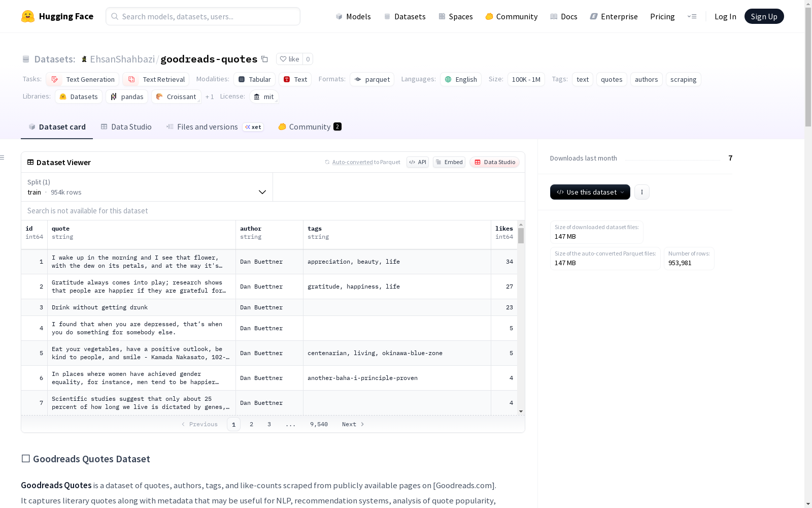This screenshot has height=508, width=812.
Task: Click the pandas library tag
Action: (127, 97)
